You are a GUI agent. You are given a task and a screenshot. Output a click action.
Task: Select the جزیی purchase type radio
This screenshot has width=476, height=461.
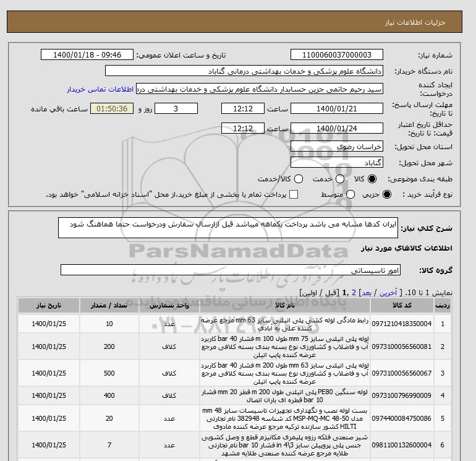point(387,194)
